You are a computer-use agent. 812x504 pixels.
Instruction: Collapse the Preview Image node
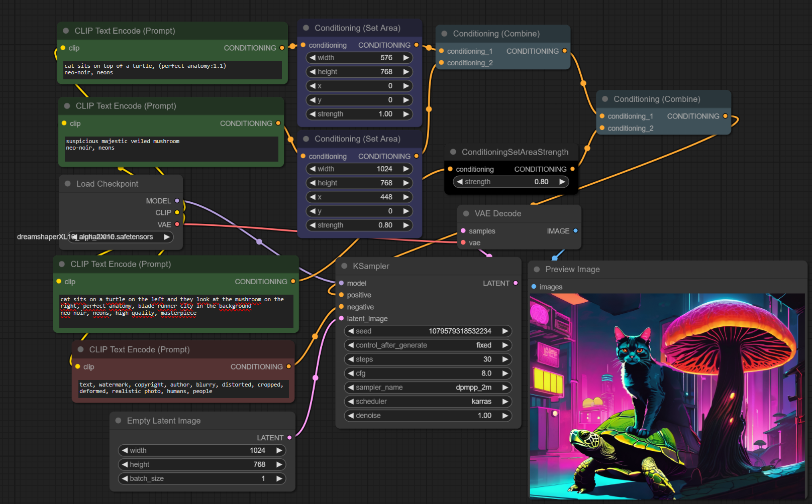coord(537,270)
